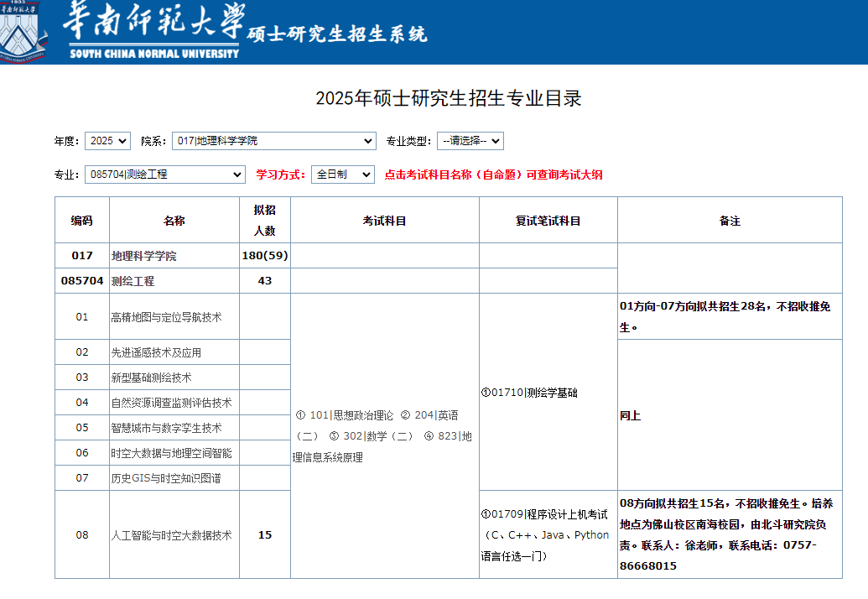The image size is (868, 599).
Task: Open the 院系 017|地理科学学院 dropdown
Action: (274, 141)
